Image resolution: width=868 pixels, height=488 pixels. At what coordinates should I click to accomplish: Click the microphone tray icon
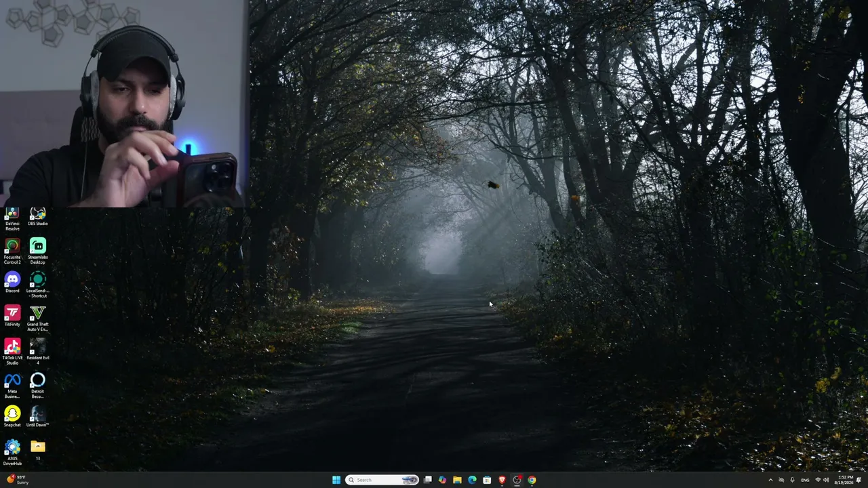tap(792, 480)
